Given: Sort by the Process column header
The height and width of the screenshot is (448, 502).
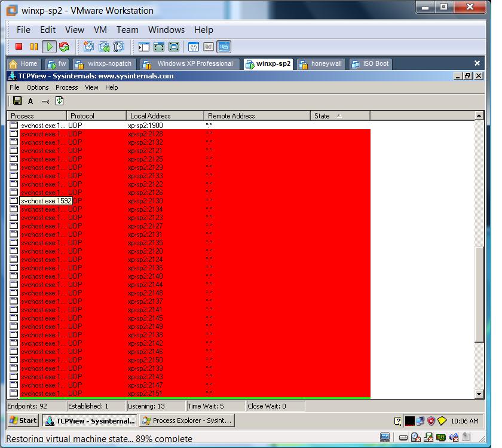Looking at the screenshot, I should click(37, 115).
